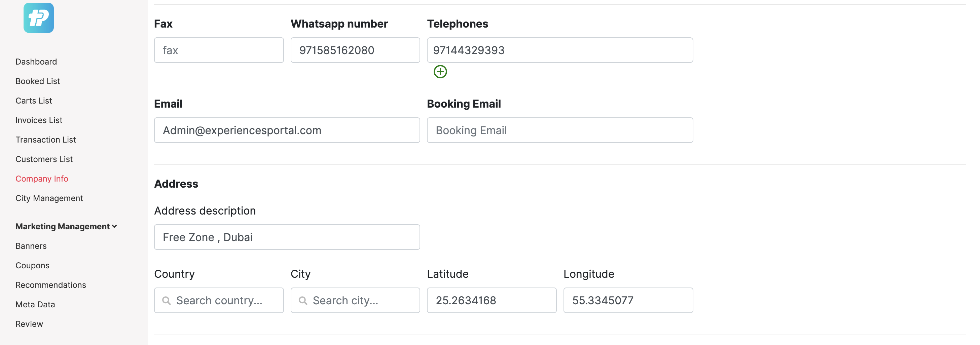The image size is (980, 345).
Task: Click the magnifier icon in the City field
Action: coord(303,301)
